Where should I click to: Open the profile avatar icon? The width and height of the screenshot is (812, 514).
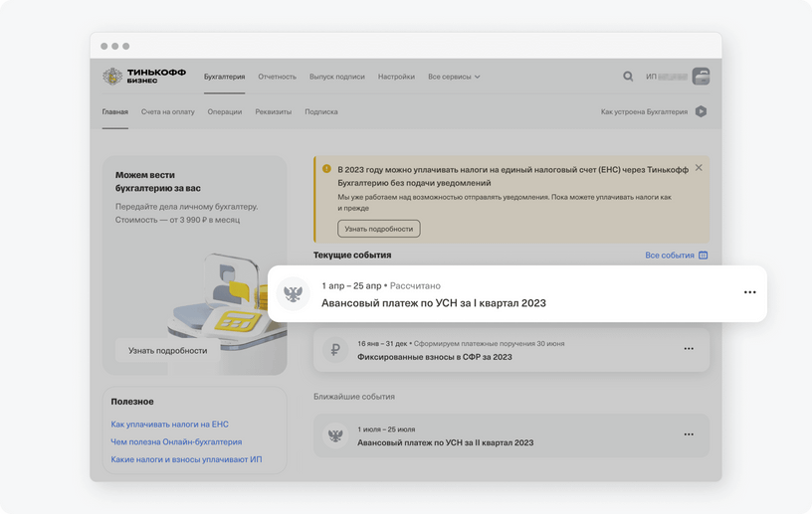coord(702,77)
